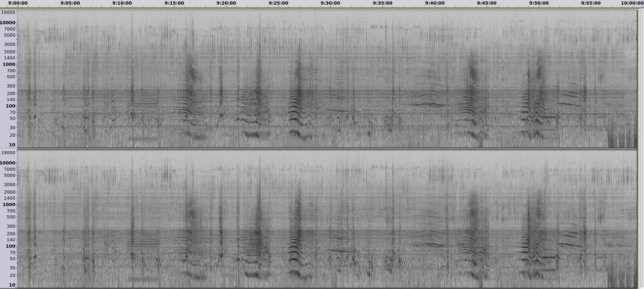Click the 500 Hz label on the lower channel scale

pos(11,217)
